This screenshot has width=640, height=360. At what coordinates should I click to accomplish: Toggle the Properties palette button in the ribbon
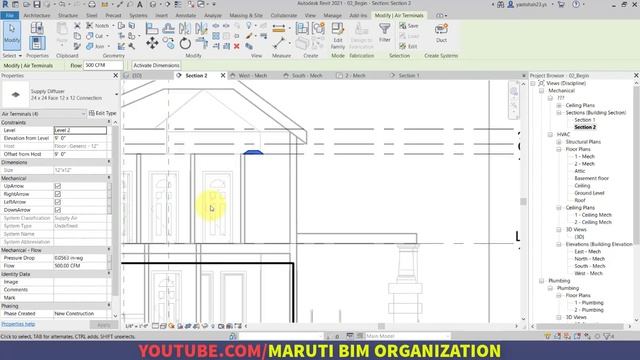click(37, 43)
